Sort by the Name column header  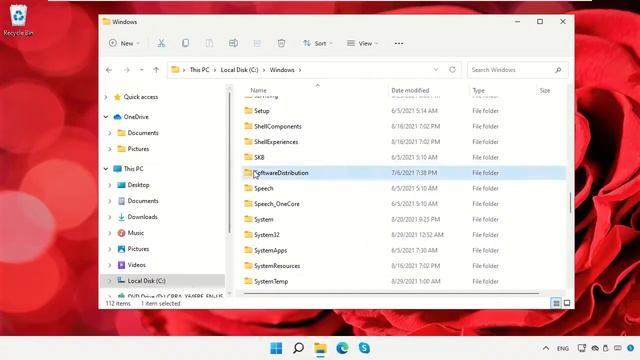click(258, 90)
